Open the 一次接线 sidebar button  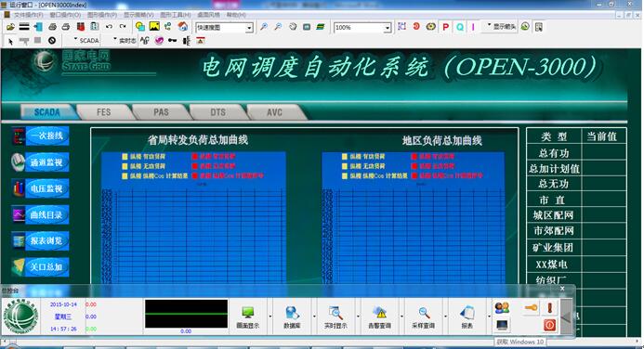(x=47, y=136)
